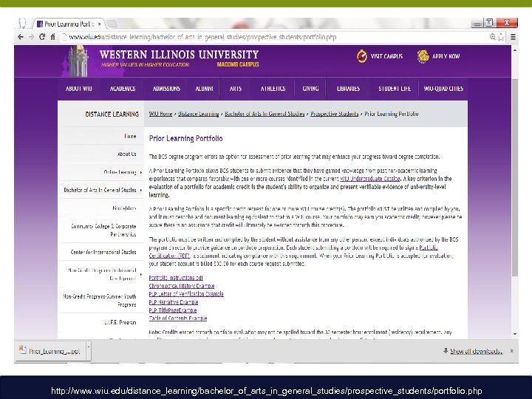Select Online Learning in the sidebar

click(120, 172)
